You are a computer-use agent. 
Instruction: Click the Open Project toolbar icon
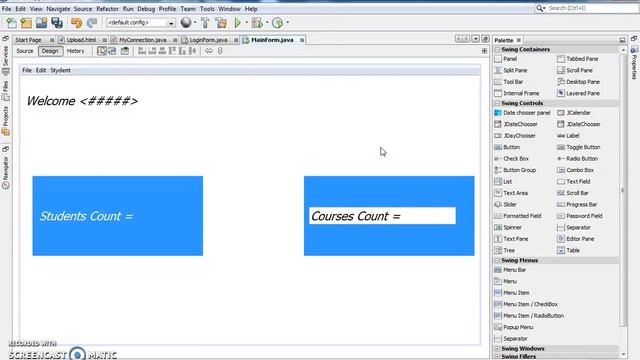tap(41, 23)
